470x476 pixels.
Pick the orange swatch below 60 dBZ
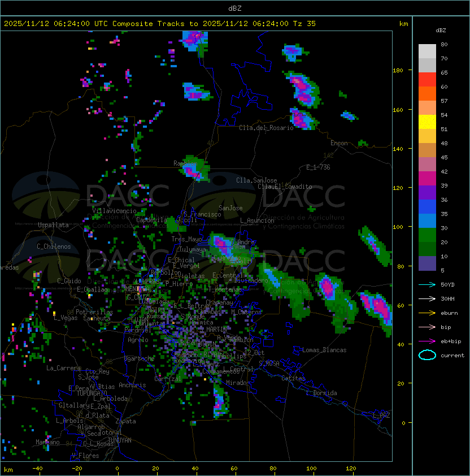pos(427,94)
